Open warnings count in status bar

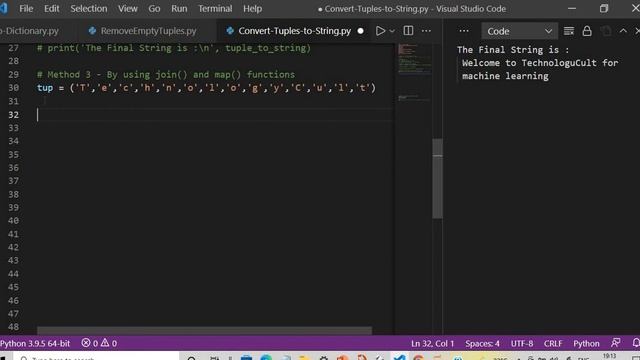[x=109, y=343]
